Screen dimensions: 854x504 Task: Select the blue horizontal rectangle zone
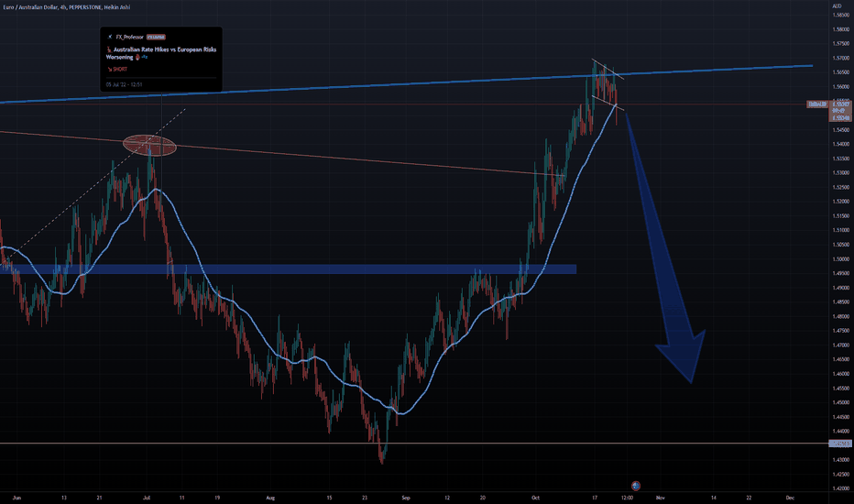pos(288,269)
